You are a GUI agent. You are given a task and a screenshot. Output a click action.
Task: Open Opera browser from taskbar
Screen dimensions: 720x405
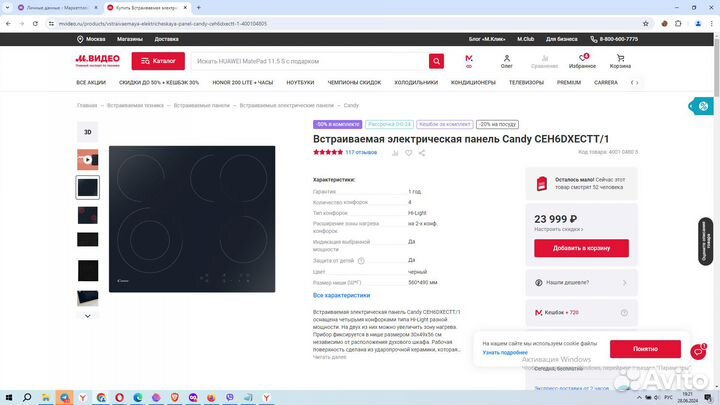pyautogui.click(x=119, y=397)
